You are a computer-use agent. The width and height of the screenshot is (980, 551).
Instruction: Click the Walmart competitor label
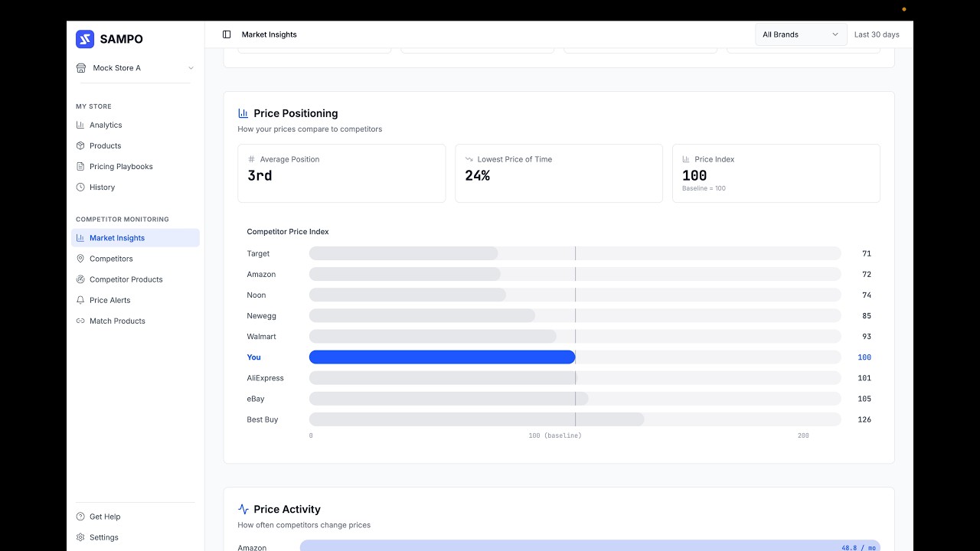261,337
